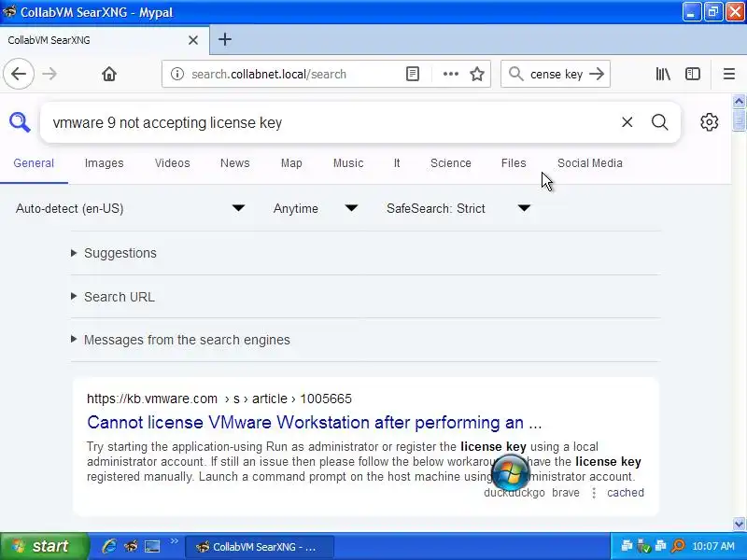Bookmark this page with the star icon
Viewport: 747px width, 560px height.
(x=477, y=74)
